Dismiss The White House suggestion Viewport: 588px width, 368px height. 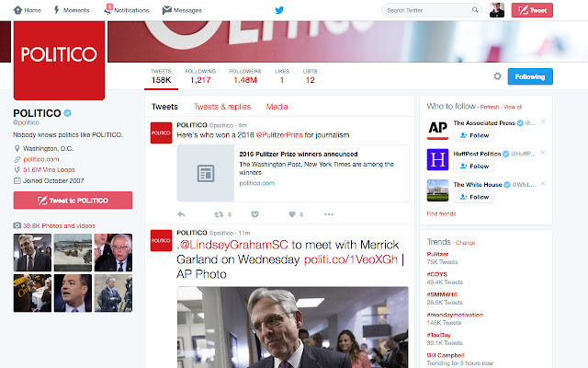click(x=543, y=184)
